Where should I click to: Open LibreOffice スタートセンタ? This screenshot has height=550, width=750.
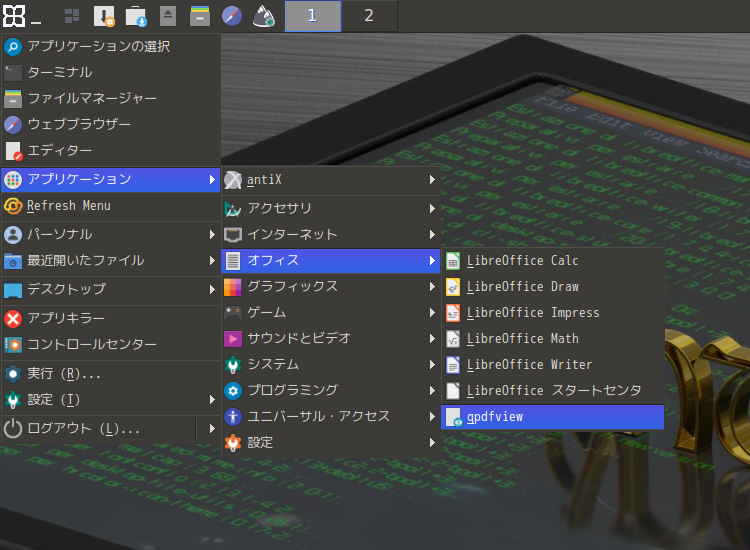(x=552, y=391)
